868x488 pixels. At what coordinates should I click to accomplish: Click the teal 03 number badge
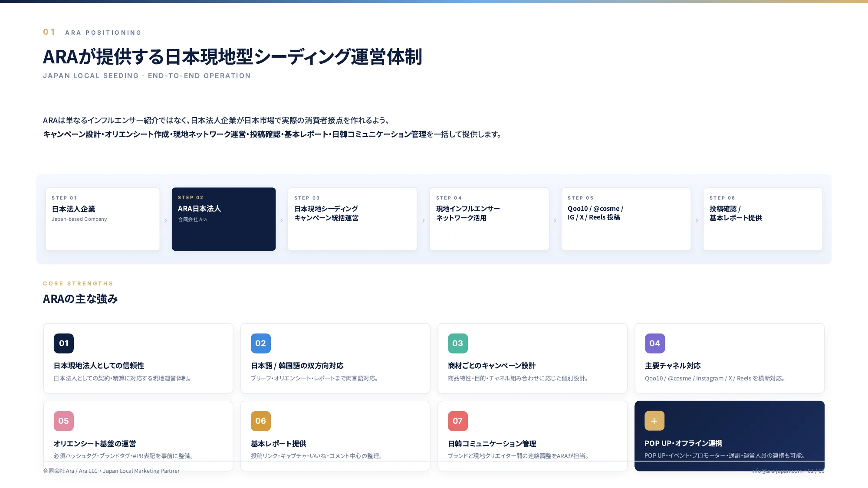(x=458, y=343)
